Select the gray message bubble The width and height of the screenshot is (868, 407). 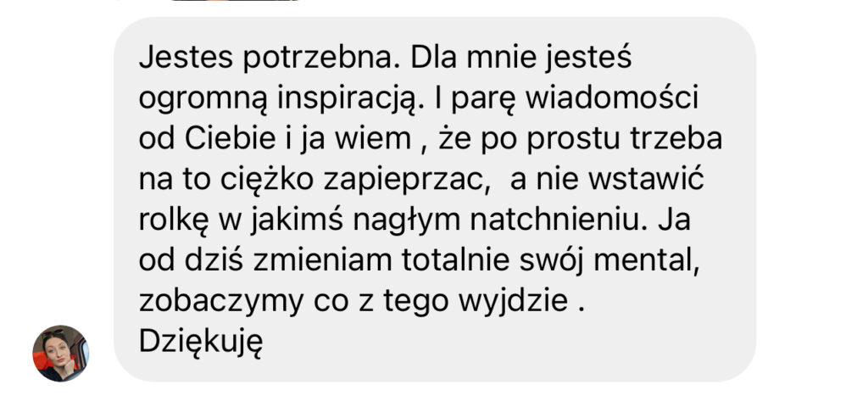click(x=435, y=199)
